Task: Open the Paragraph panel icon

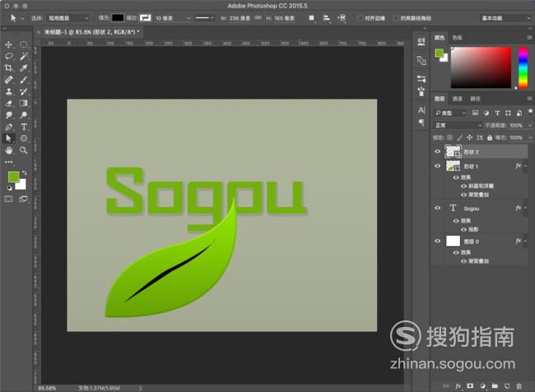Action: (421, 122)
